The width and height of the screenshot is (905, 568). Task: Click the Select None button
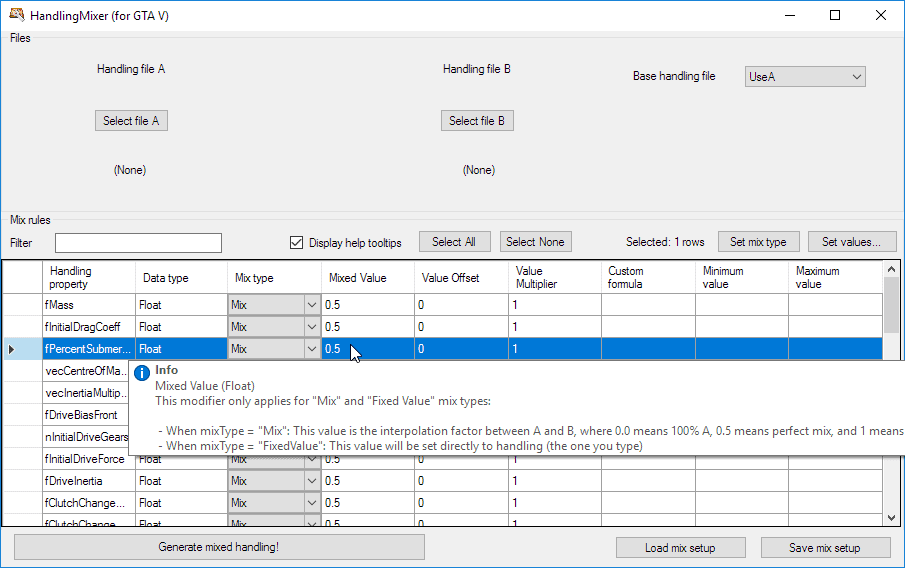click(535, 242)
